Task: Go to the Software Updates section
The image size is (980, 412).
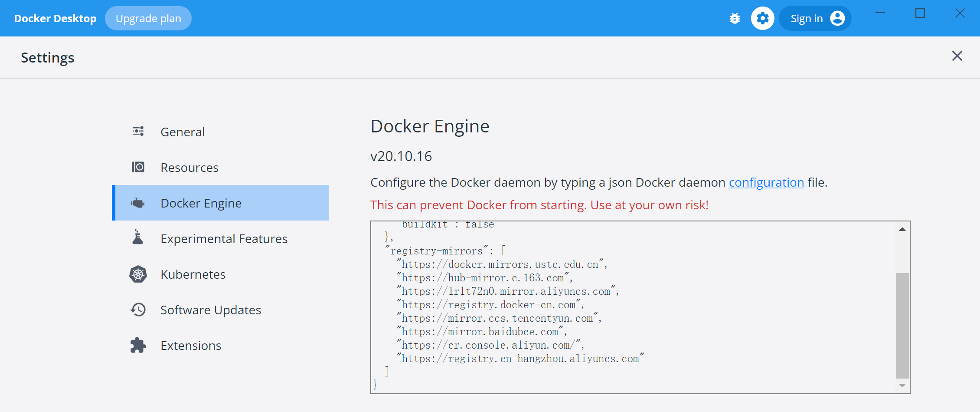Action: tap(210, 310)
